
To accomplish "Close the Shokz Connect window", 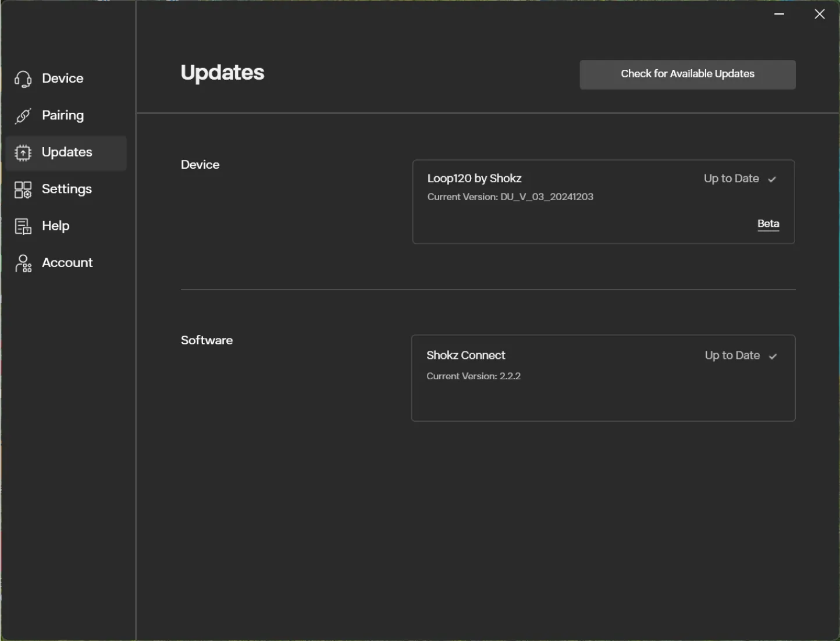I will (x=820, y=14).
